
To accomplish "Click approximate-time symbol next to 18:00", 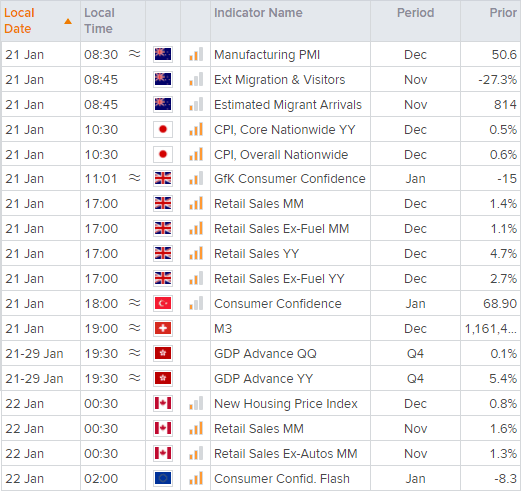I will (135, 303).
